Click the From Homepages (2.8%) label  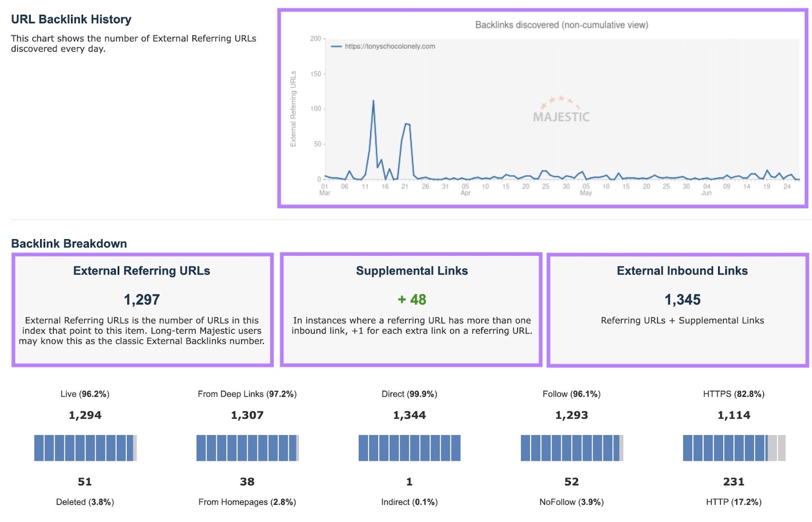pyautogui.click(x=247, y=502)
